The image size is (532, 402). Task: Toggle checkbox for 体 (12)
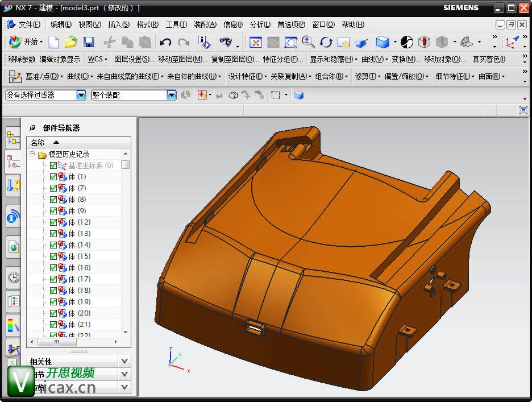point(53,222)
